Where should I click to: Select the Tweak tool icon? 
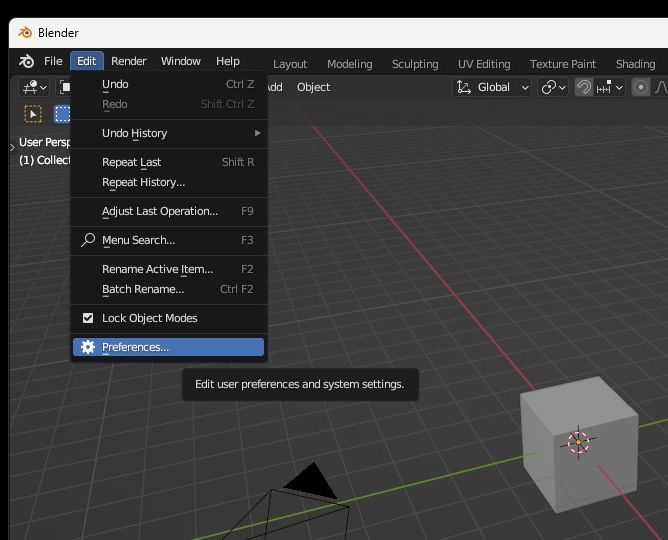coord(33,115)
